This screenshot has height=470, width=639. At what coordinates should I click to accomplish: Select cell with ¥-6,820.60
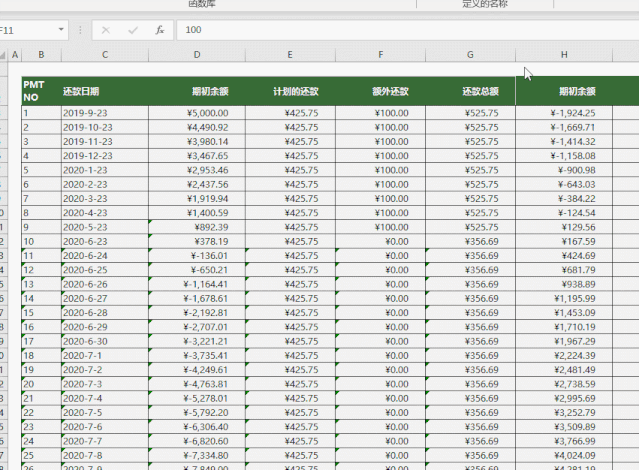pos(197,441)
